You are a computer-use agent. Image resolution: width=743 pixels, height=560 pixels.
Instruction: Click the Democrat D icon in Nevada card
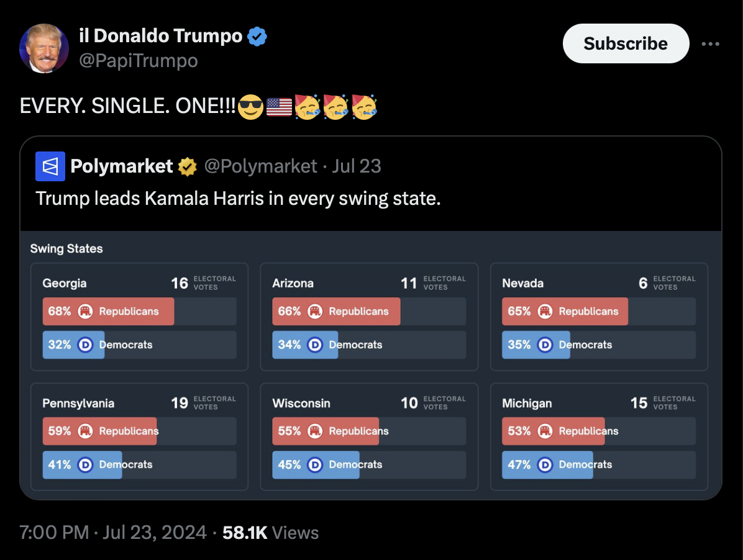click(x=545, y=345)
